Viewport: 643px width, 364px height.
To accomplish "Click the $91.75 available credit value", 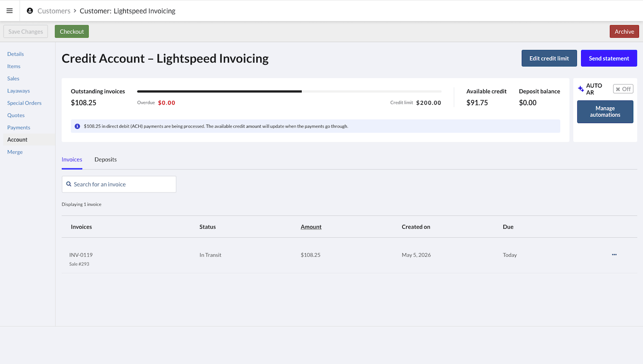I will (x=477, y=102).
